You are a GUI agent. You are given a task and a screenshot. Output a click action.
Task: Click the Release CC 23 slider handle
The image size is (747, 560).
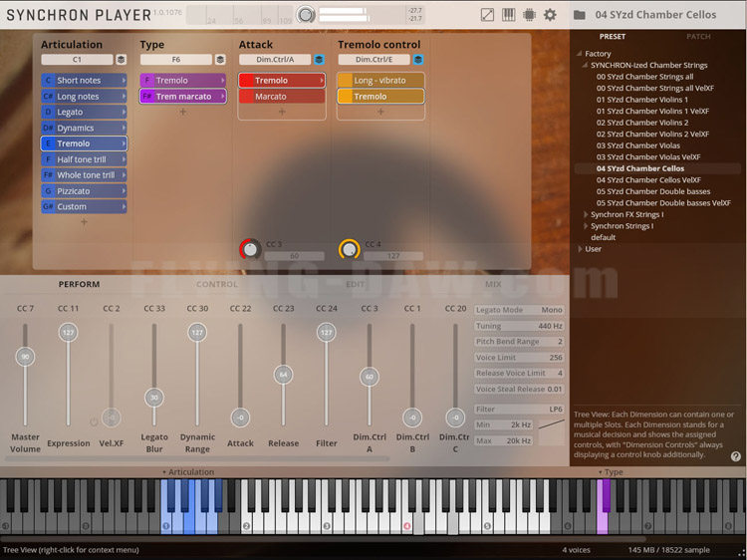click(x=284, y=375)
